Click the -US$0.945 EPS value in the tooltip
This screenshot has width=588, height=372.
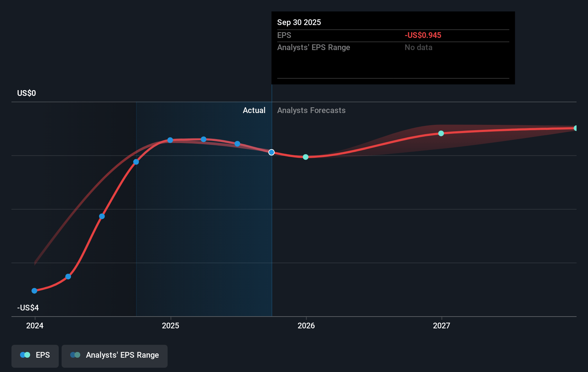[423, 35]
